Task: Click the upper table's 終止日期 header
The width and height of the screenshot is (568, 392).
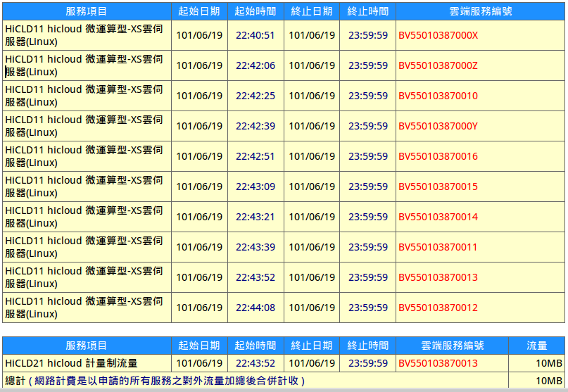Action: point(312,11)
